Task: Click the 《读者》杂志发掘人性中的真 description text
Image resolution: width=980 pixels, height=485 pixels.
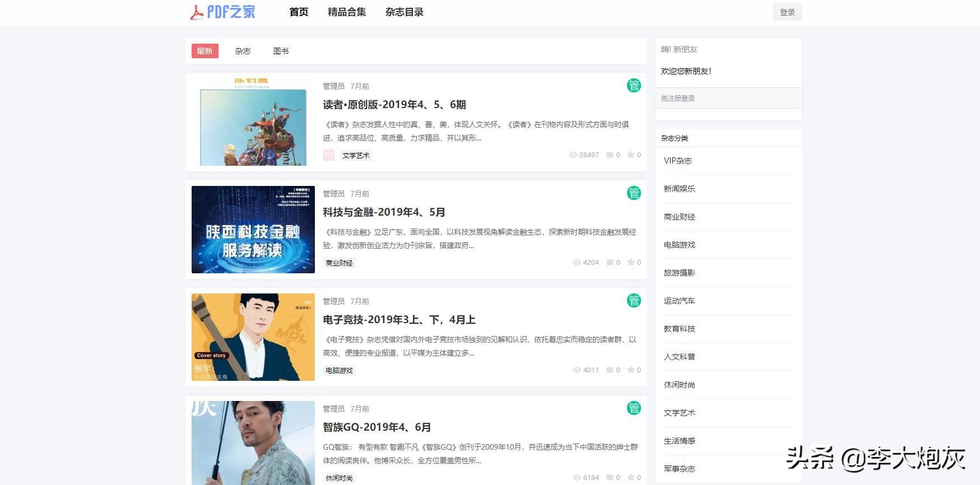Action: tap(476, 131)
